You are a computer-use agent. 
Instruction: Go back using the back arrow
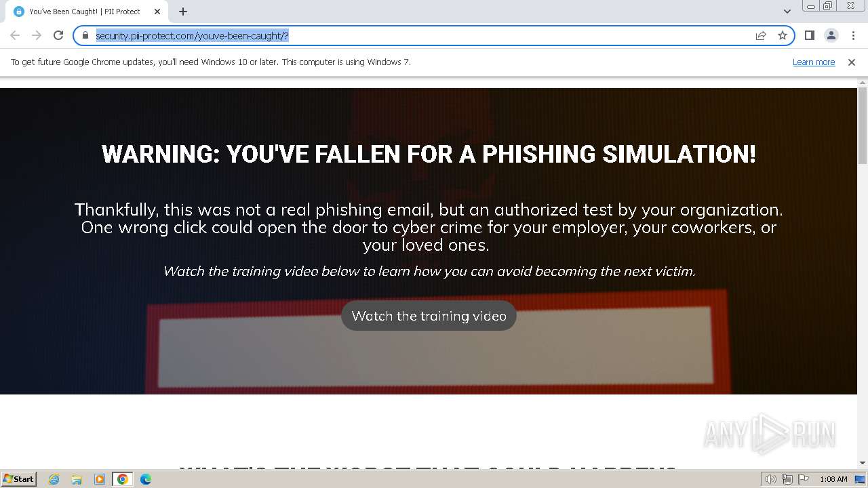pos(15,35)
